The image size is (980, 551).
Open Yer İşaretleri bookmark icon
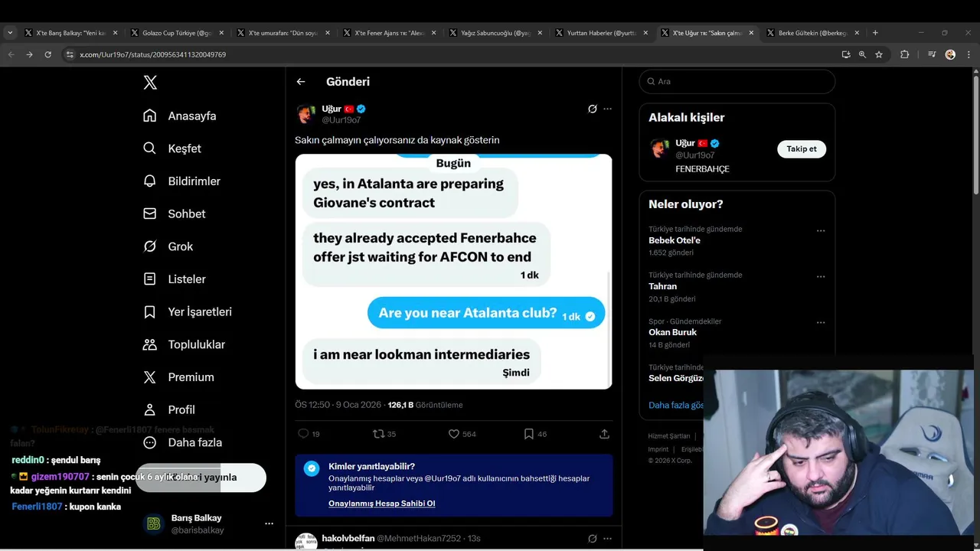(x=150, y=311)
